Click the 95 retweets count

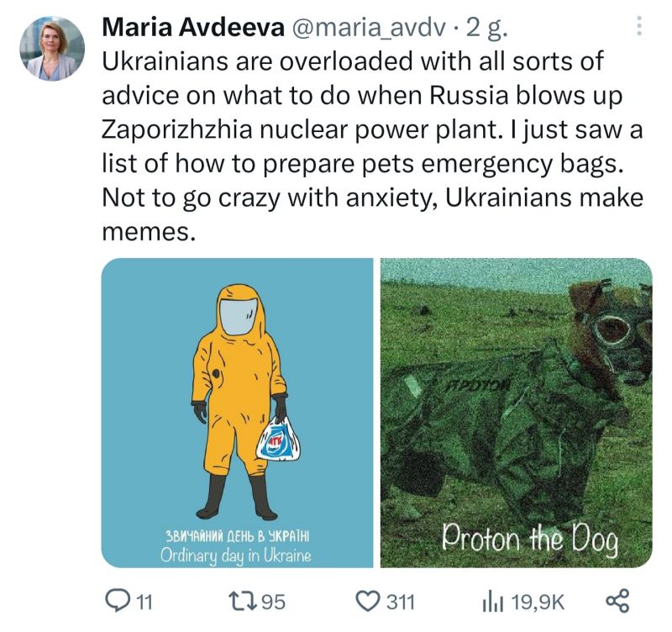(x=273, y=602)
